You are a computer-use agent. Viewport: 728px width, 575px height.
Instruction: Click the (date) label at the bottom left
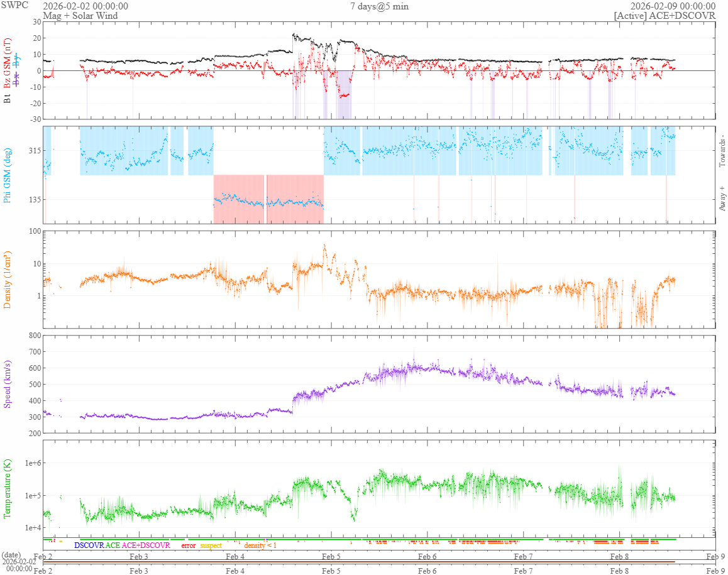pyautogui.click(x=11, y=555)
